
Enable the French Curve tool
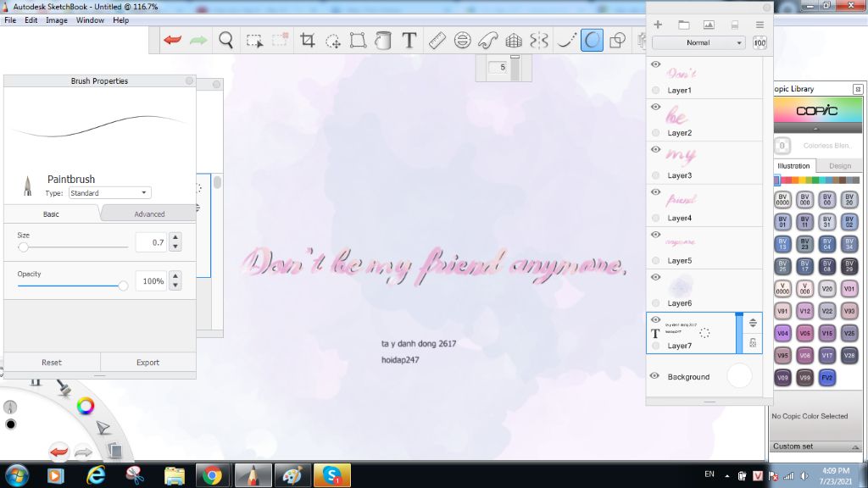tap(487, 41)
